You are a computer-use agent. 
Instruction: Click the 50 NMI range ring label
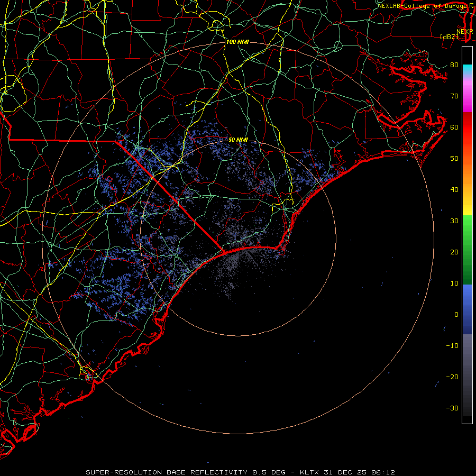coord(238,140)
